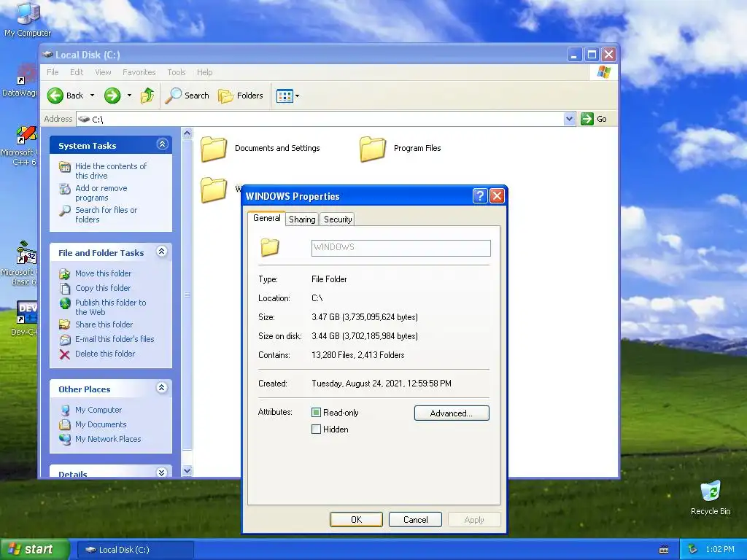The image size is (747, 560).
Task: Open Search from the Explorer toolbar
Action: pos(187,96)
